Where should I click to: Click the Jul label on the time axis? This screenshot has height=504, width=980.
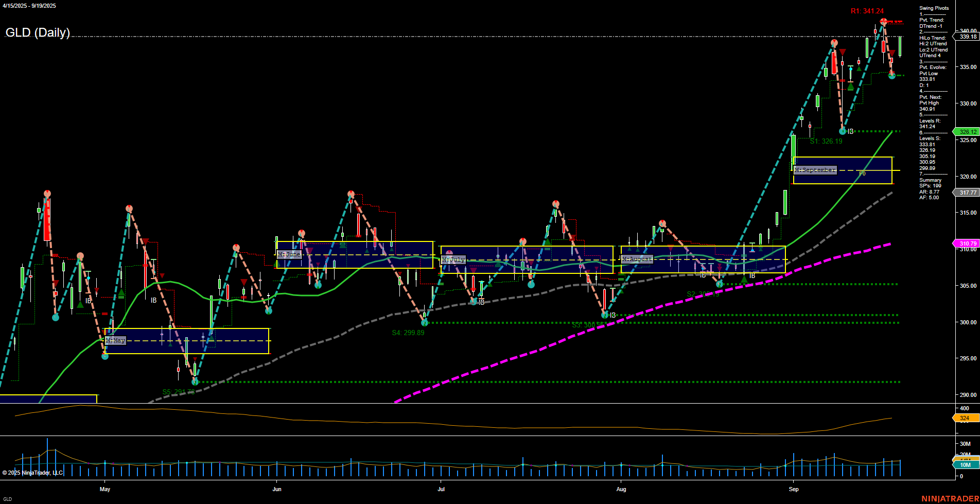441,489
